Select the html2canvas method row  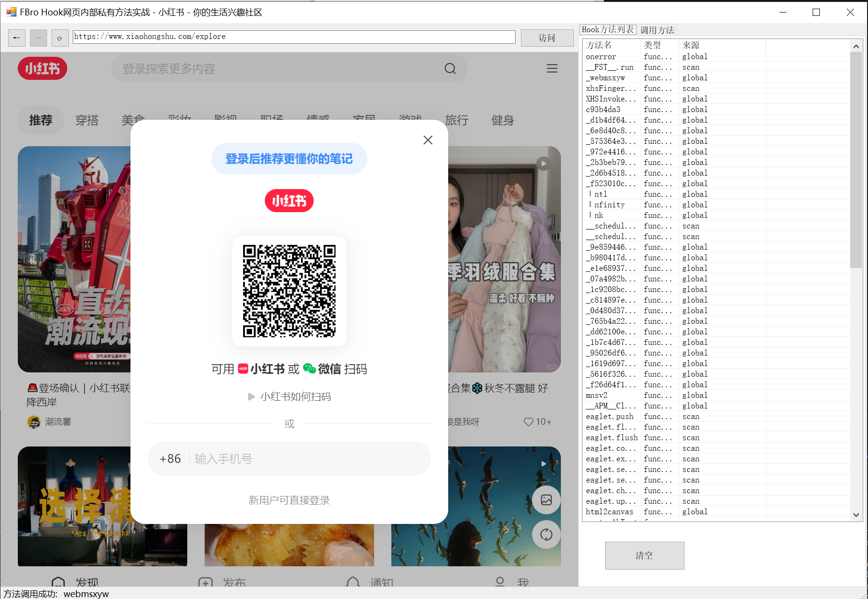click(x=716, y=512)
